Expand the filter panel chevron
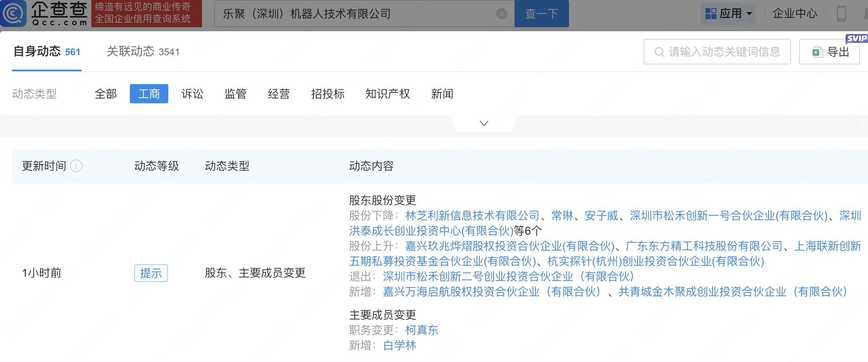 click(484, 123)
